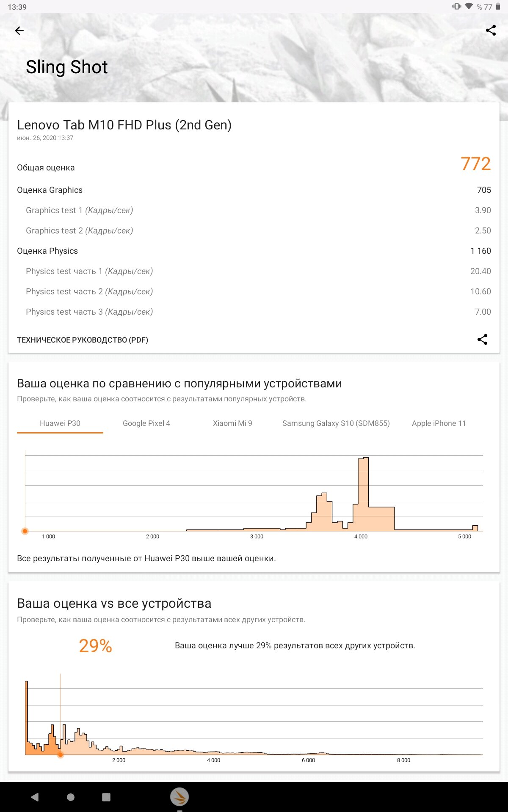Select Samsung Galaxy S10 (SDM855) tab
508x812 pixels.
point(336,423)
